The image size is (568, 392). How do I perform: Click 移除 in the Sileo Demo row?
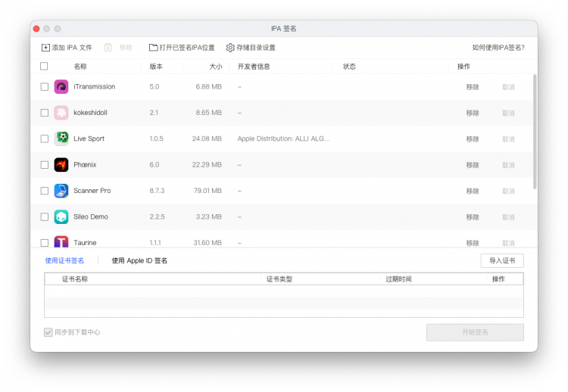click(473, 217)
